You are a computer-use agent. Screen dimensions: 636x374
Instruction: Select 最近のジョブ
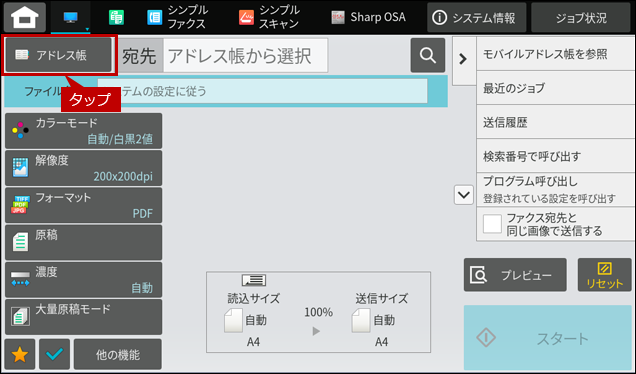pos(555,88)
